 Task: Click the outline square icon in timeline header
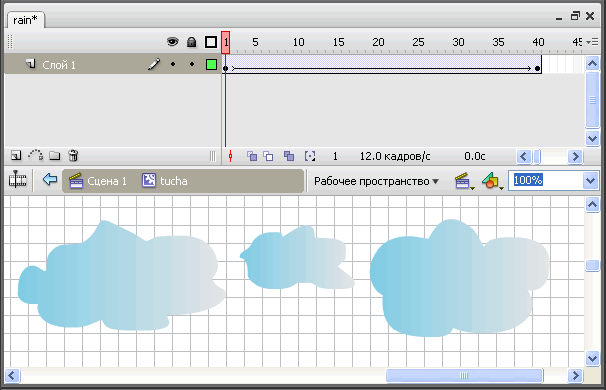point(211,42)
